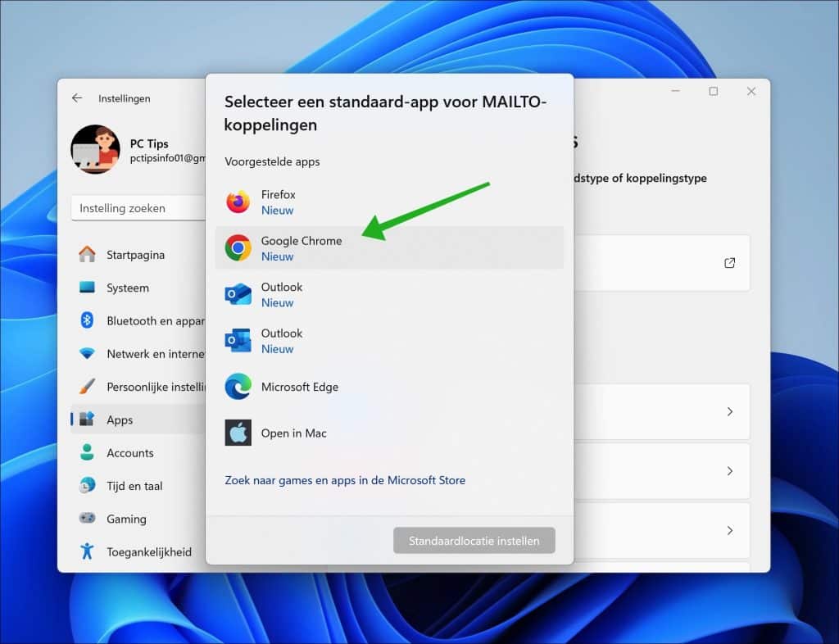Screen dimensions: 839x644
Task: Minimize the Instellingen window
Action: [676, 92]
